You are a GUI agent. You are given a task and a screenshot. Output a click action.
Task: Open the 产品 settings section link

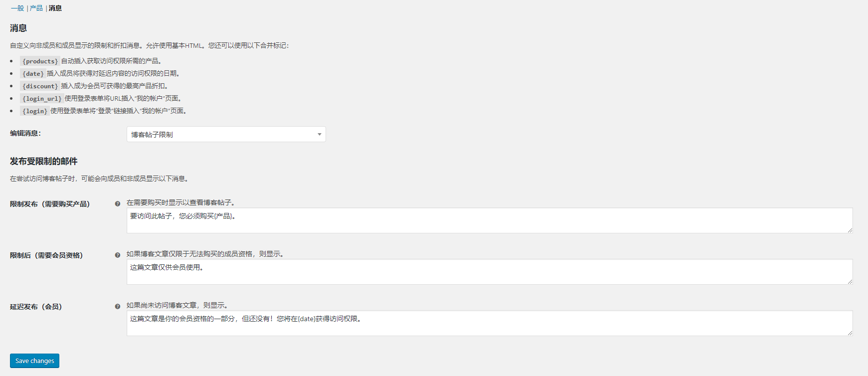pos(36,8)
